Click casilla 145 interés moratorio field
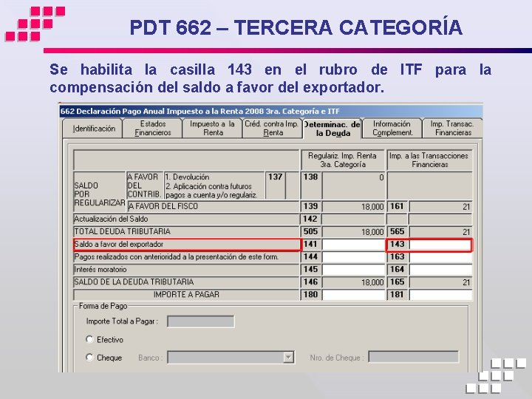Viewport: 532px width, 399px height. click(x=353, y=270)
